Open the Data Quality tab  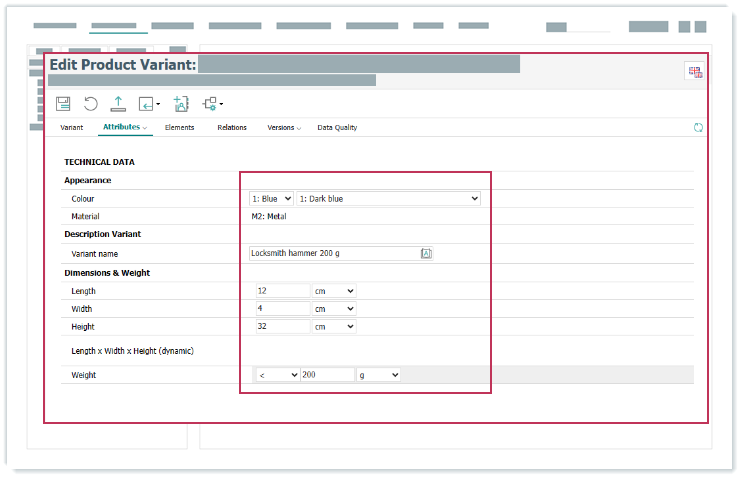point(337,128)
